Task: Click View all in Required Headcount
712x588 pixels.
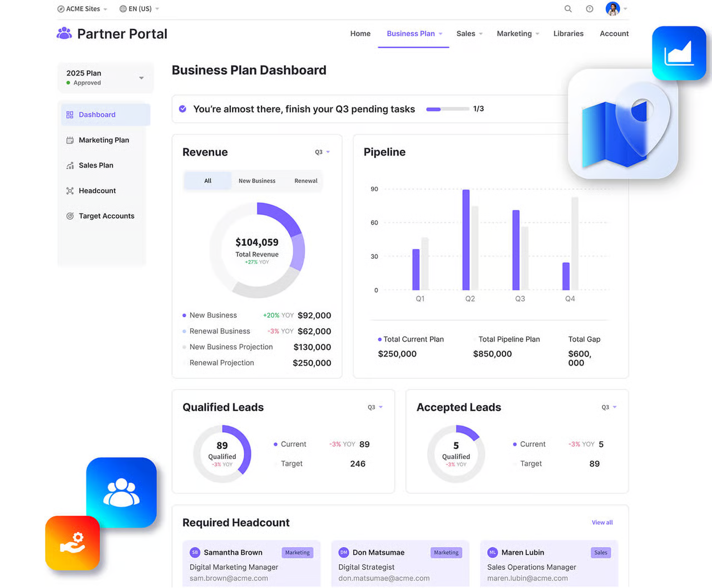Action: click(602, 522)
